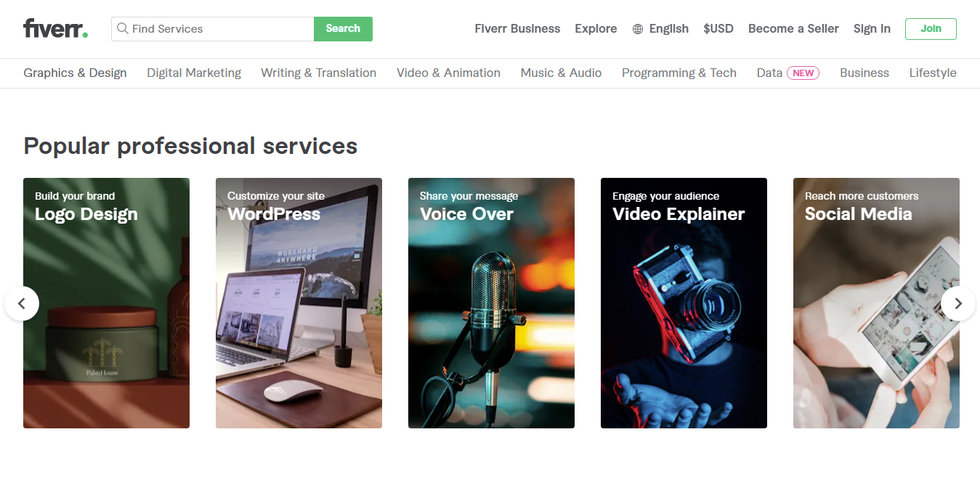Go to previous carousel slide arrow
Image resolution: width=980 pixels, height=477 pixels.
pos(22,303)
